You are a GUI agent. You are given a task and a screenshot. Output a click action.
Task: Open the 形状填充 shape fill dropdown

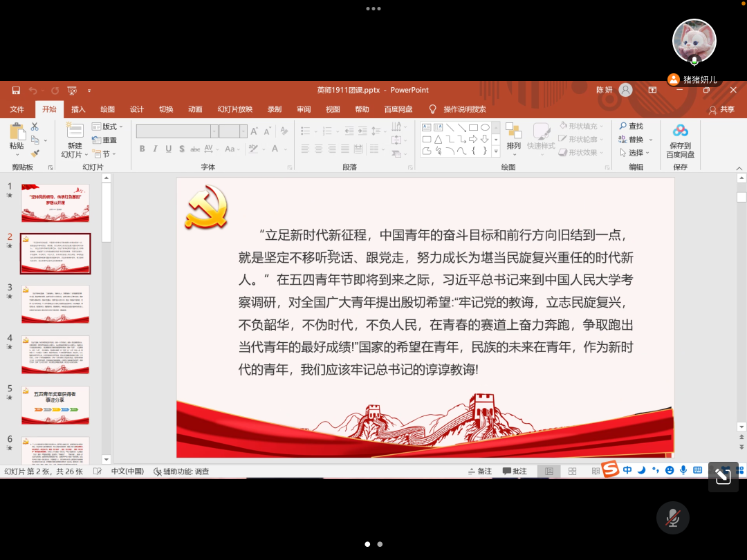[582, 127]
